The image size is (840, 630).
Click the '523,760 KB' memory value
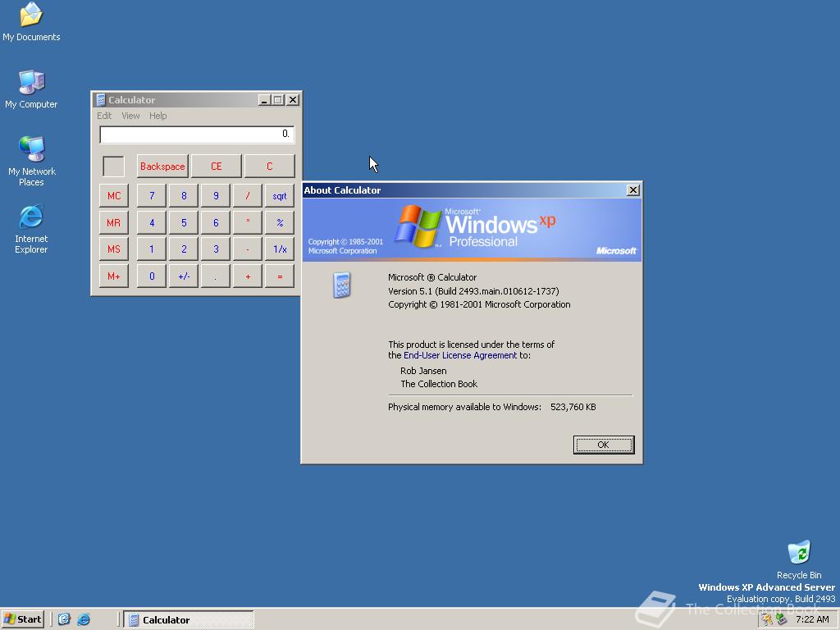[573, 407]
